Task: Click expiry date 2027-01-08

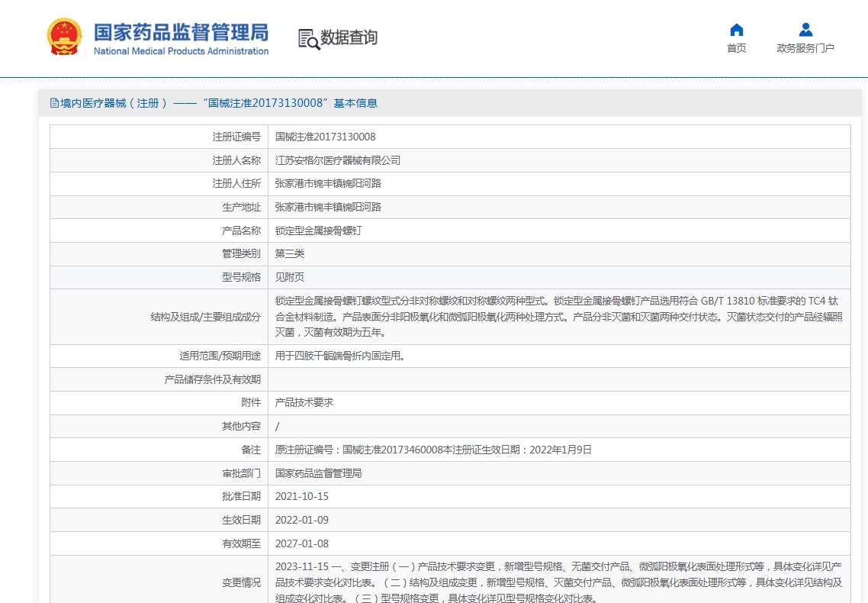Action: point(301,543)
